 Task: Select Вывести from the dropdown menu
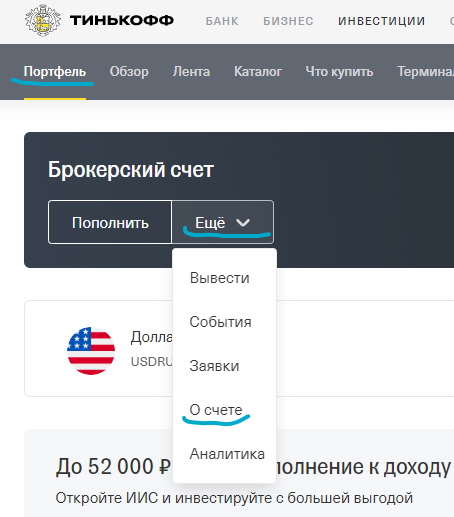pos(220,278)
